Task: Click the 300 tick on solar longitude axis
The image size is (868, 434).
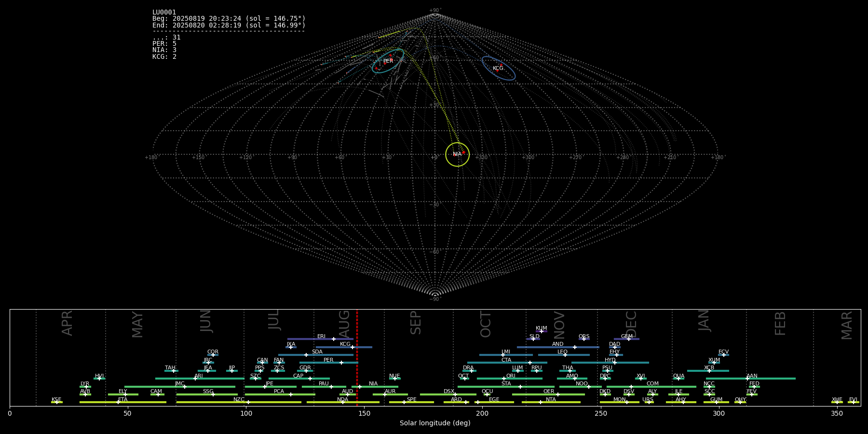Action: tap(719, 413)
